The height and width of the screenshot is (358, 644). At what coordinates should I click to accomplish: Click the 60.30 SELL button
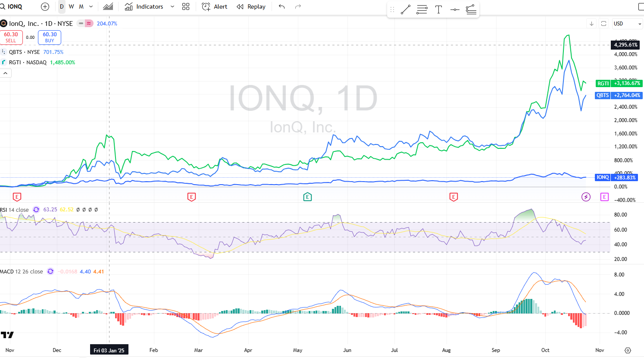(x=11, y=38)
